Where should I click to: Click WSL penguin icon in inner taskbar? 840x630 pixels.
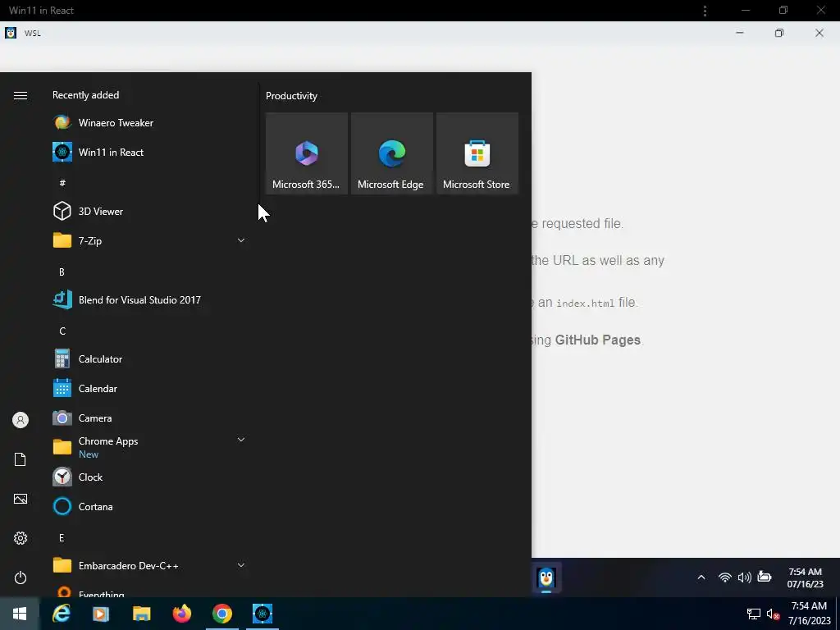pos(546,578)
